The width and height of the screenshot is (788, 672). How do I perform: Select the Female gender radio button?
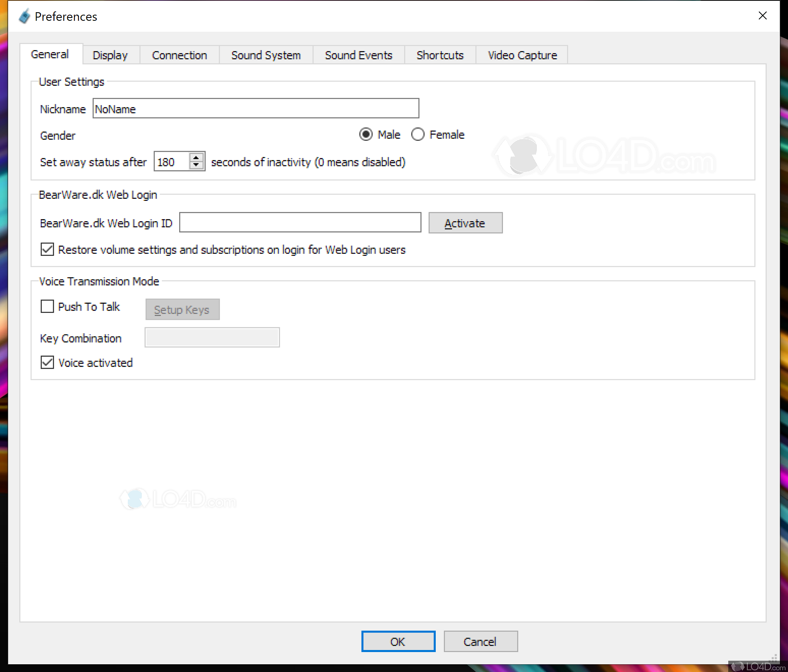coord(417,134)
